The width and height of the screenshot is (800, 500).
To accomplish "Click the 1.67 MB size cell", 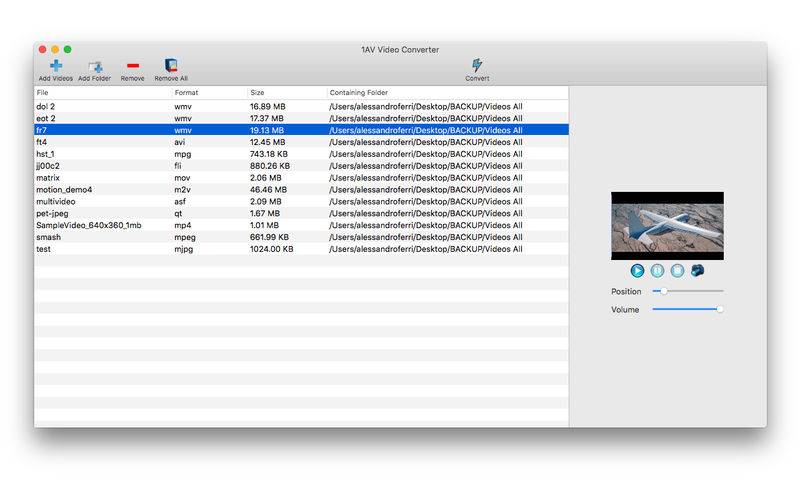I will click(x=264, y=213).
